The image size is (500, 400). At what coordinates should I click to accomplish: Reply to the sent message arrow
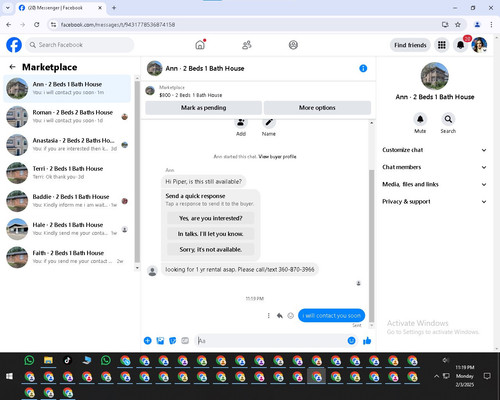coord(280,315)
